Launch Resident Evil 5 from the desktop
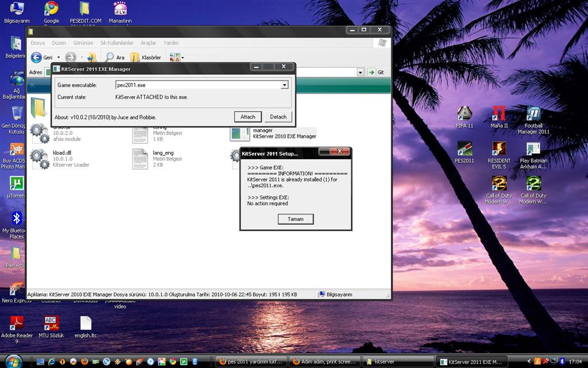The height and width of the screenshot is (368, 588). click(x=499, y=155)
